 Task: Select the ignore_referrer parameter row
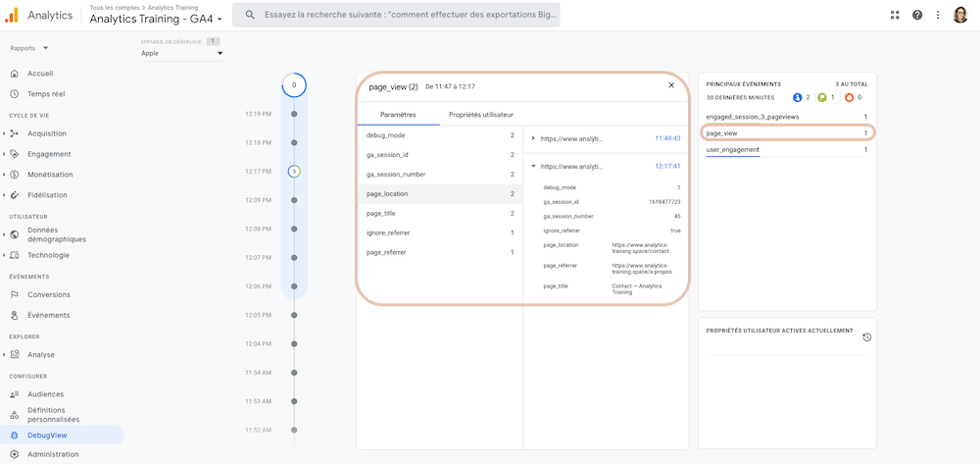pos(440,232)
